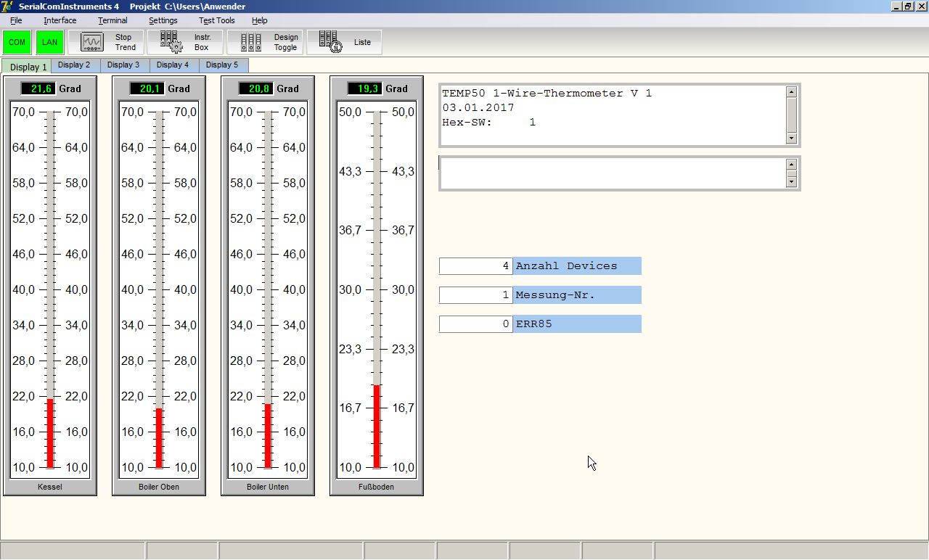The height and width of the screenshot is (560, 929).
Task: Click the Messung-Nr. value field
Action: [476, 295]
